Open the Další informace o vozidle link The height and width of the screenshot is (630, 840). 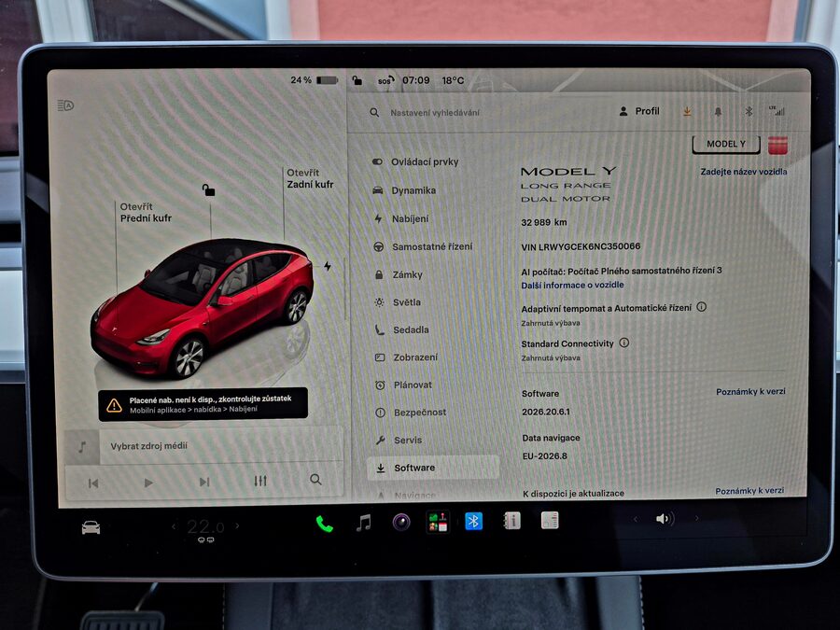pos(572,285)
